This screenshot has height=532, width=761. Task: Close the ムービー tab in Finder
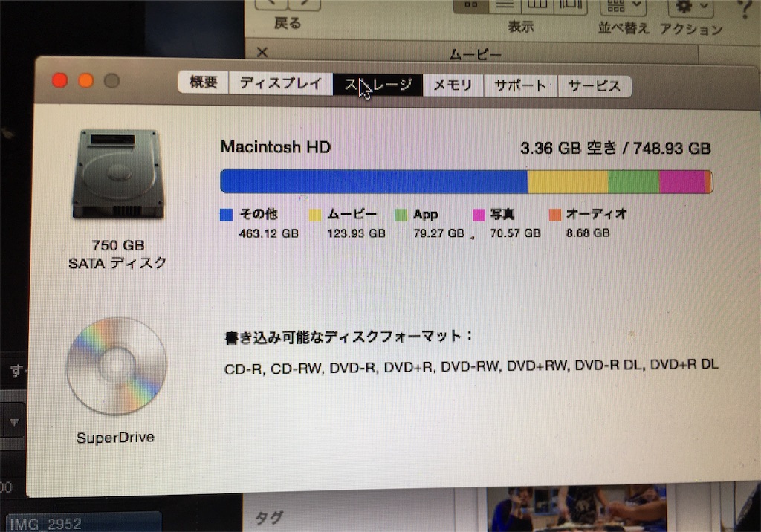pyautogui.click(x=262, y=52)
